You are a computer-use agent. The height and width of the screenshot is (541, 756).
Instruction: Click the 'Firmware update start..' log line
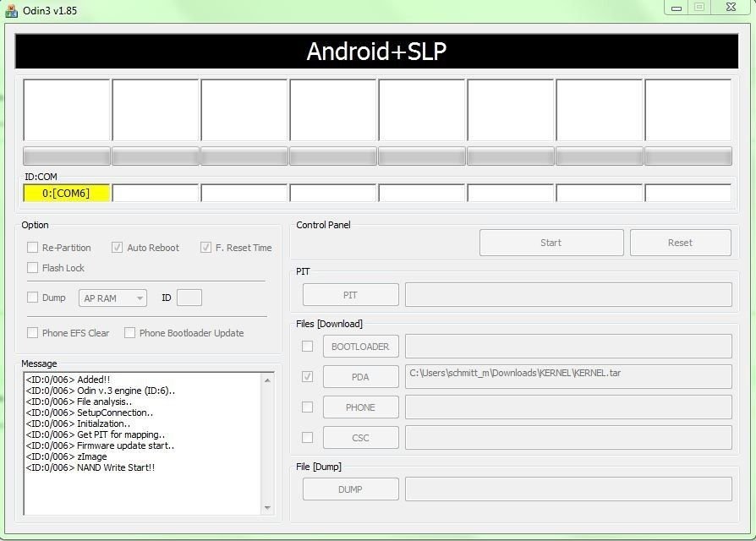tap(100, 445)
